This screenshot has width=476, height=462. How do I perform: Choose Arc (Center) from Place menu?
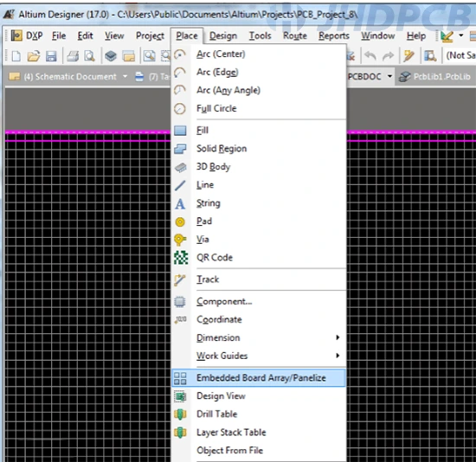(x=259, y=54)
